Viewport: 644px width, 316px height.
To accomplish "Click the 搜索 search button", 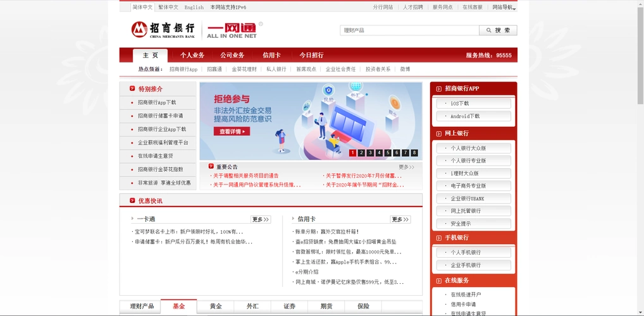I will point(498,30).
